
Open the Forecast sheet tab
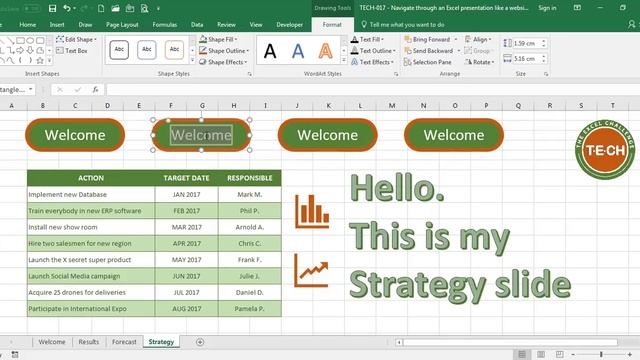[124, 342]
